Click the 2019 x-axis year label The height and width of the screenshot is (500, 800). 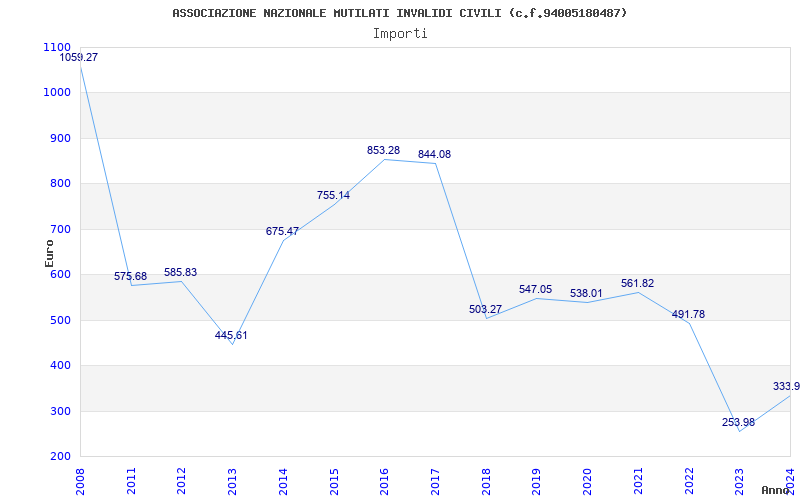point(537,481)
